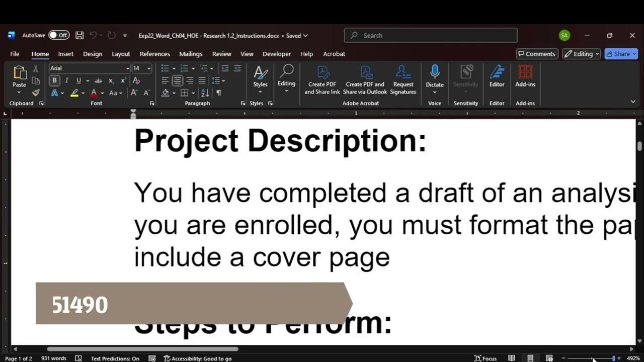
Task: Pick yellow text highlight color
Action: click(x=74, y=93)
